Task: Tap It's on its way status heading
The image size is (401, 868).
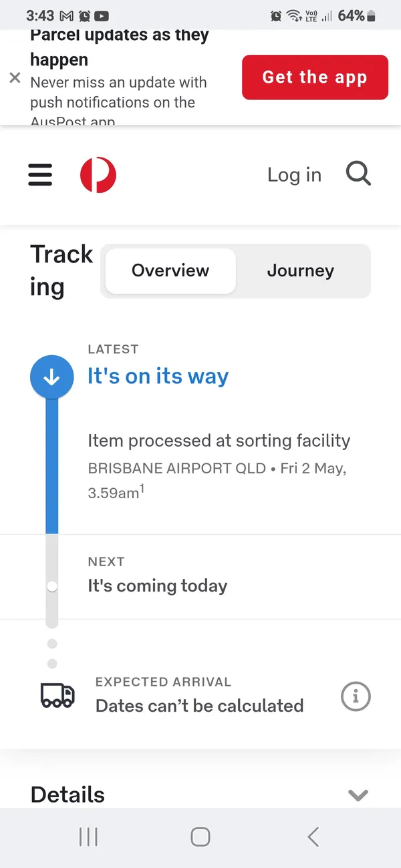Action: pyautogui.click(x=158, y=377)
